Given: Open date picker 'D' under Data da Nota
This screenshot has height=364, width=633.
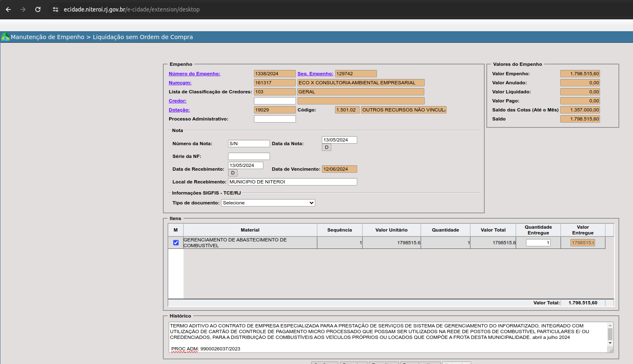Looking at the screenshot, I should (326, 147).
